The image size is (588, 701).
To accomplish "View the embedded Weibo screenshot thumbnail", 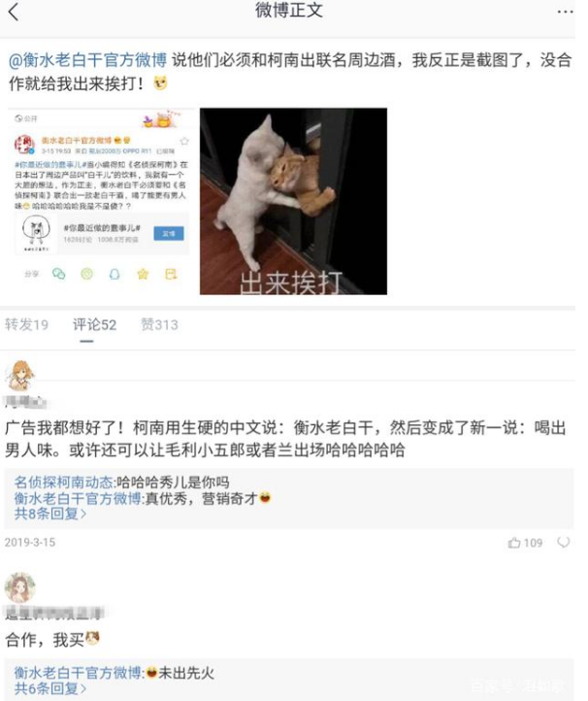I will tap(102, 201).
